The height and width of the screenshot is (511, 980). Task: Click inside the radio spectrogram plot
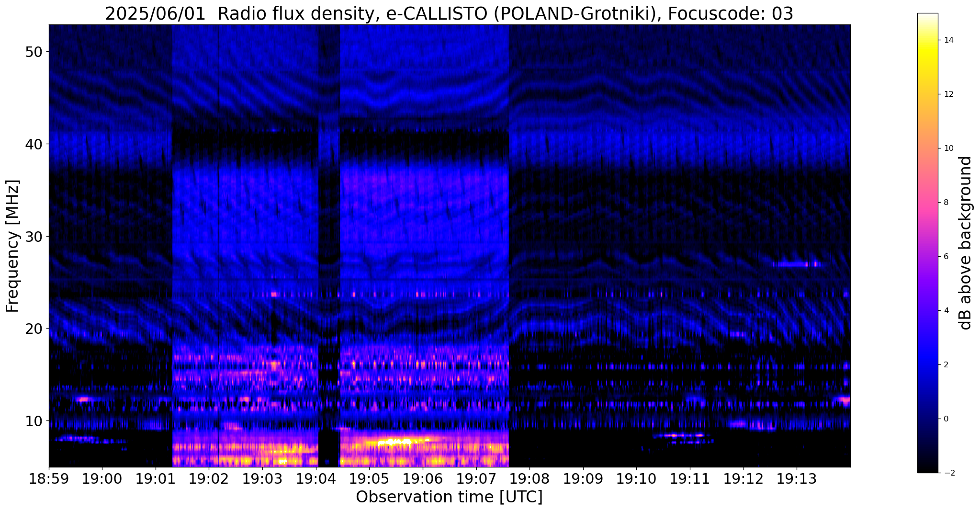click(x=450, y=246)
